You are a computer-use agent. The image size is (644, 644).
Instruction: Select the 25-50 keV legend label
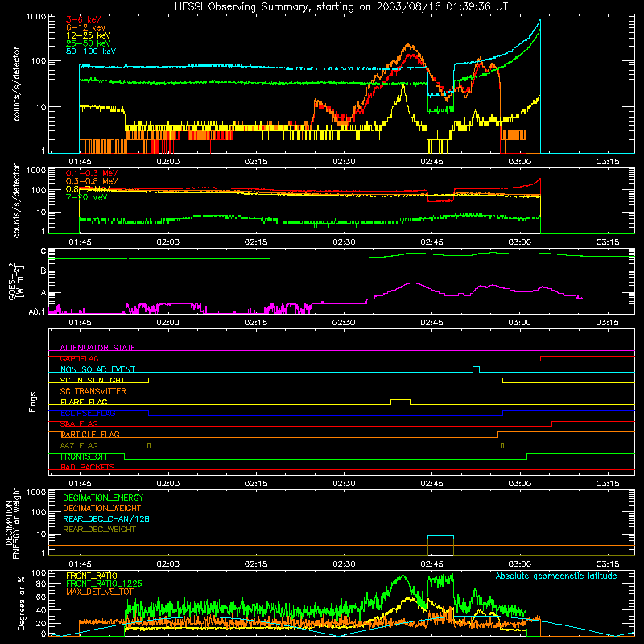pos(89,43)
